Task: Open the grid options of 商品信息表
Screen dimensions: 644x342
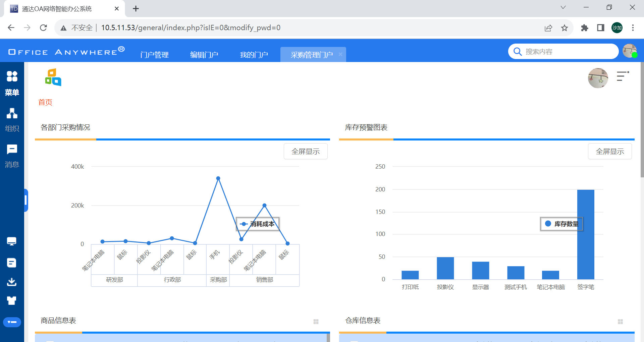Action: 316,322
